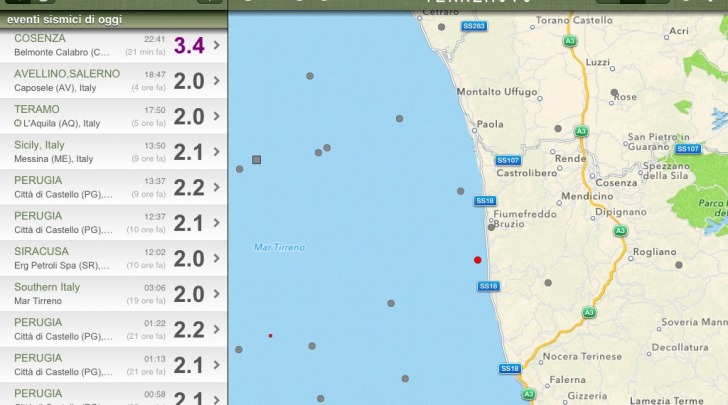Click the A3 shield near Gizzeria
Image resolution: width=728 pixels, height=405 pixels.
click(x=528, y=394)
